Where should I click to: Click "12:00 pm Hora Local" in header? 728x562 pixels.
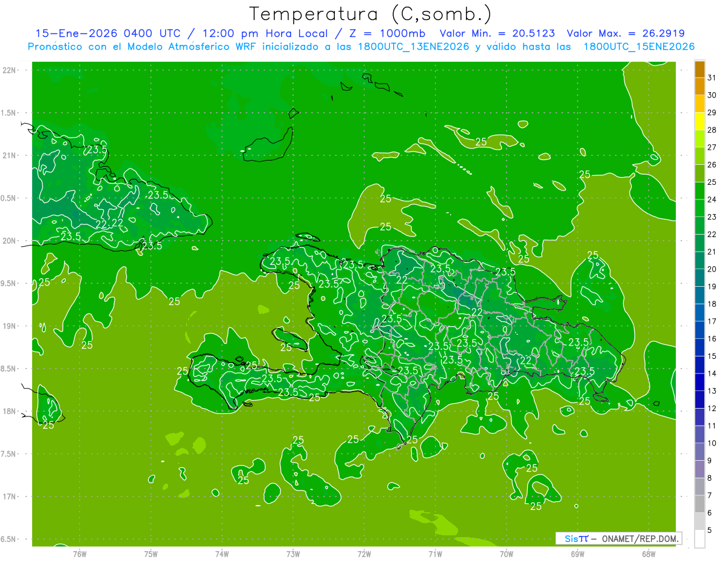(x=266, y=33)
